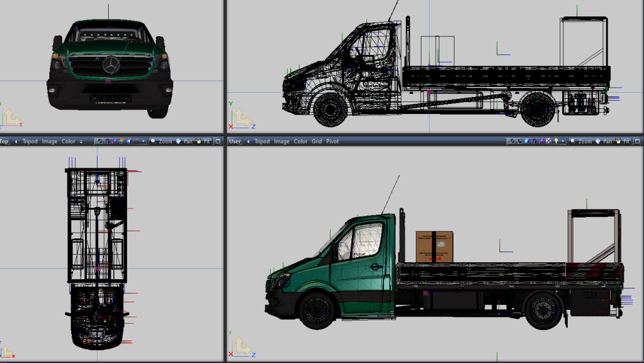Toggle wireframe display icon in Top view header
This screenshot has width=644, height=363.
point(99,141)
